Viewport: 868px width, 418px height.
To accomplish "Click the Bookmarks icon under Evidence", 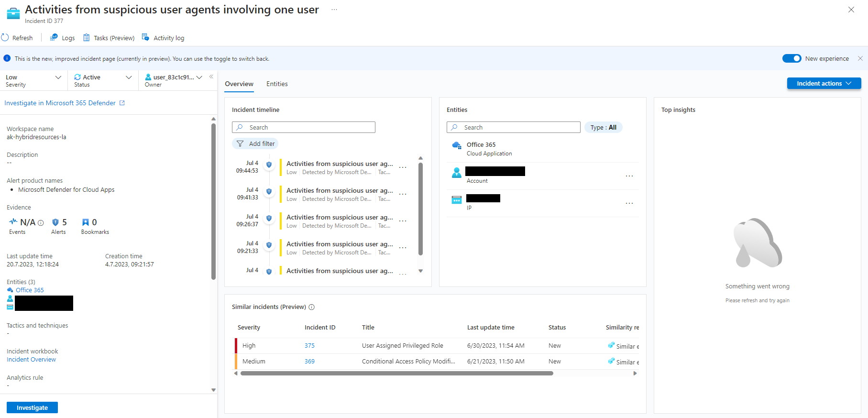I will tap(86, 222).
